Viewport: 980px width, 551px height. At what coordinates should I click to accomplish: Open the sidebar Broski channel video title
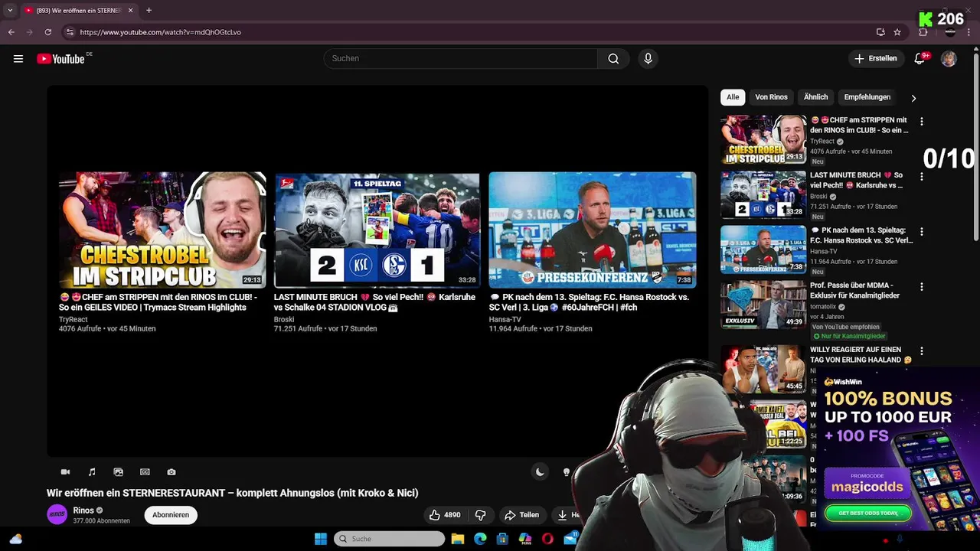[856, 180]
